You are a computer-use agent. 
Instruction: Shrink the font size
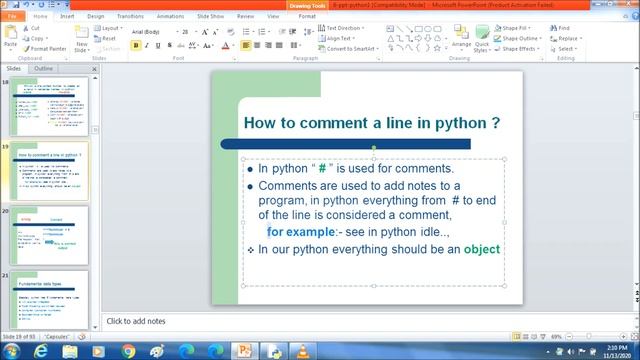215,32
